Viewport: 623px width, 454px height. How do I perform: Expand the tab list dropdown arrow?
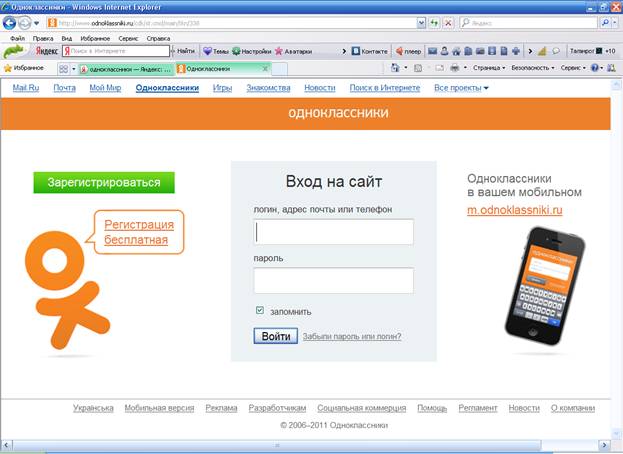click(74, 69)
